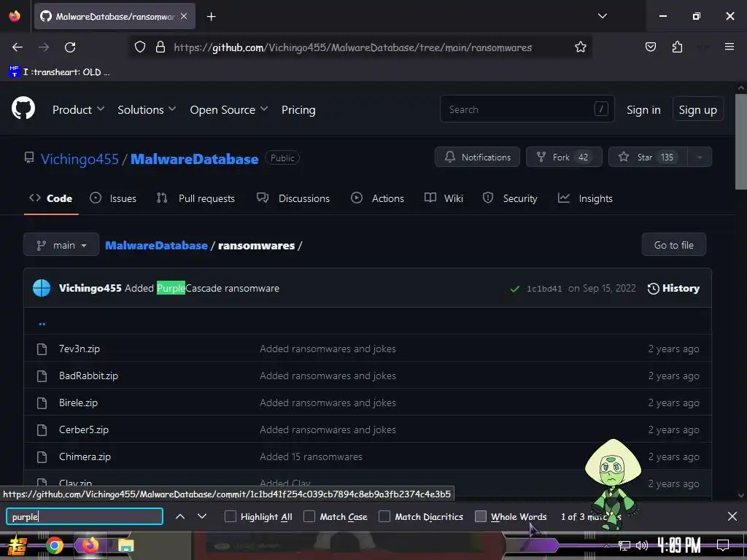
Task: Click the GitHub search field
Action: point(527,109)
